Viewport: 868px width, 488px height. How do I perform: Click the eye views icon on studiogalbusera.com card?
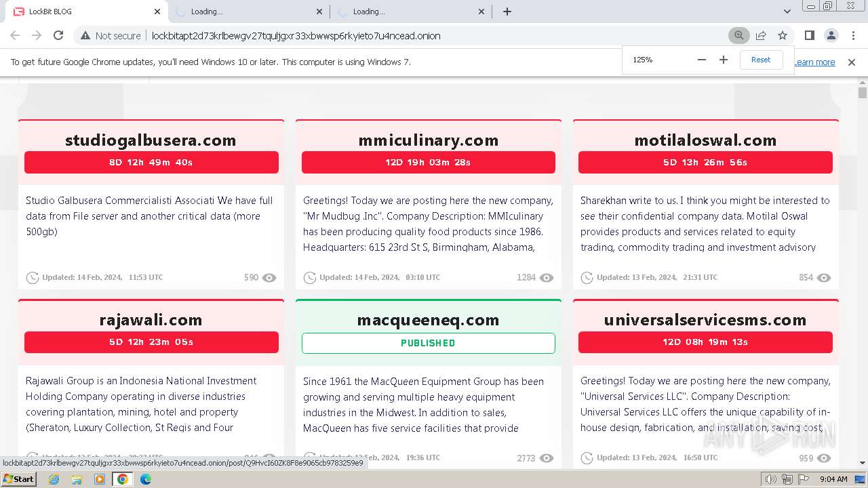269,278
